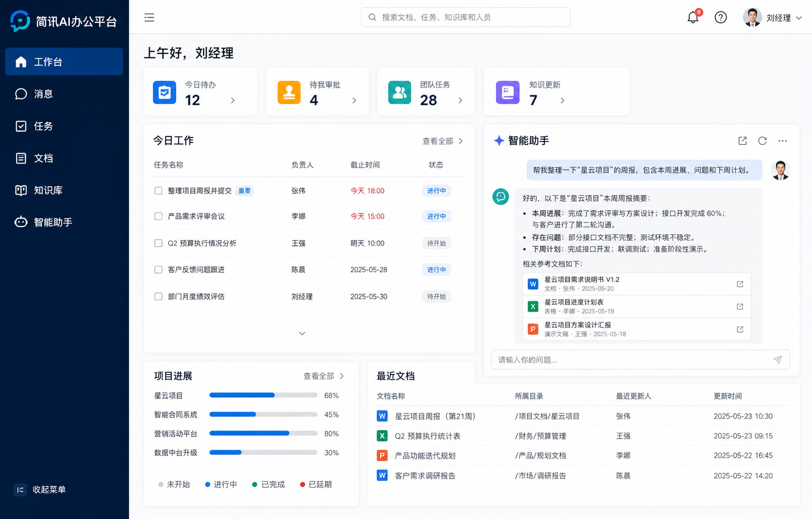Check the 部门月度绩效评估 task
The image size is (812, 519).
click(x=158, y=296)
